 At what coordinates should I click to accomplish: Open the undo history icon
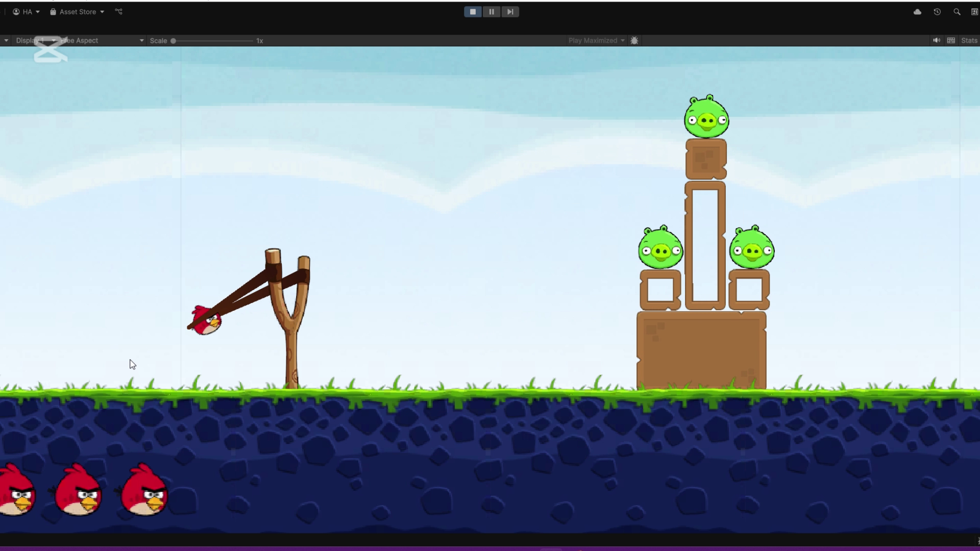(x=937, y=12)
